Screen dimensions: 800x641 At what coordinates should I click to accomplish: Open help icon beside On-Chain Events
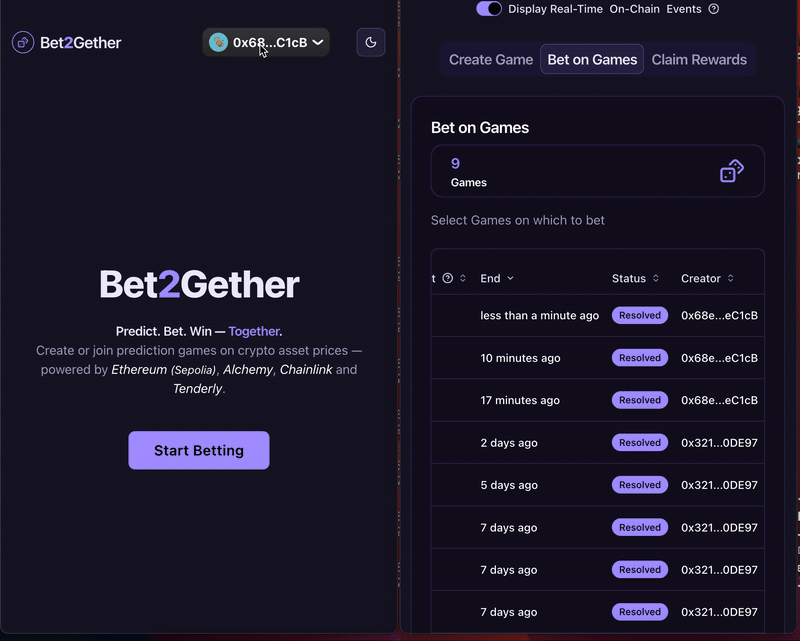click(714, 9)
